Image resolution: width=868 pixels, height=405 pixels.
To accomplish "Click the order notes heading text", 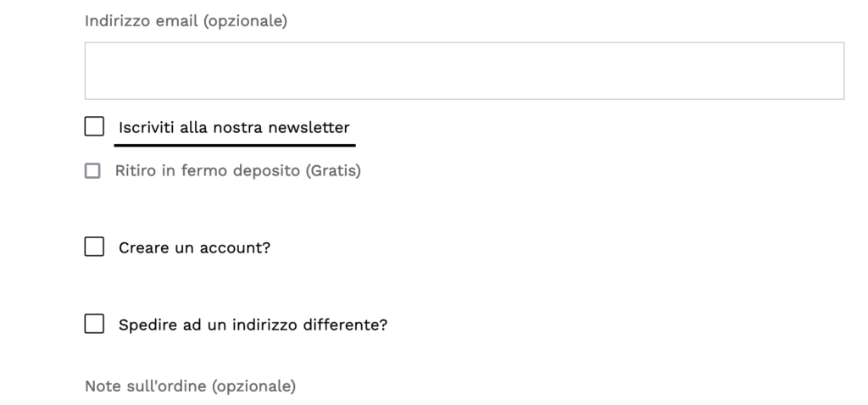I will [190, 386].
